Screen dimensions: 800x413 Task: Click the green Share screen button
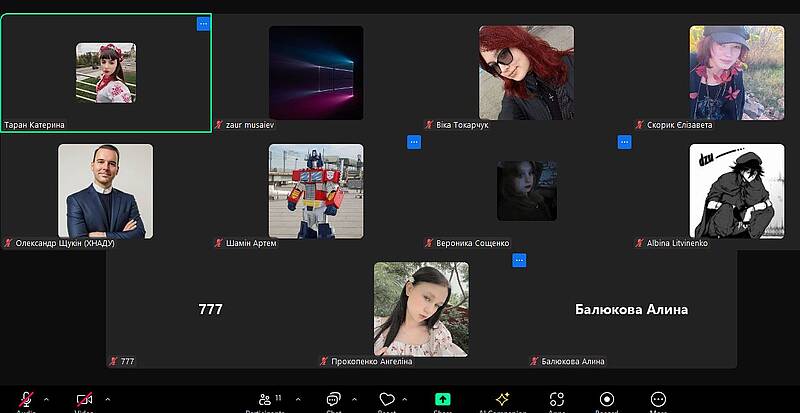pyautogui.click(x=442, y=399)
